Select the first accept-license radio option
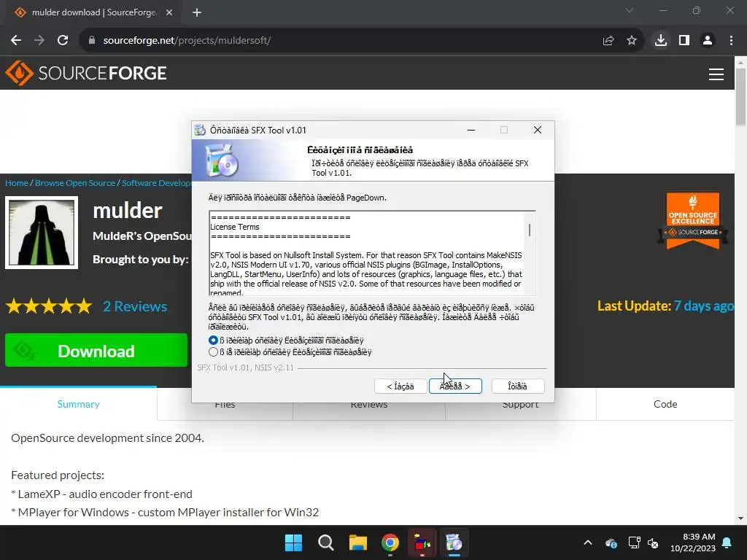This screenshot has width=747, height=560. point(214,341)
